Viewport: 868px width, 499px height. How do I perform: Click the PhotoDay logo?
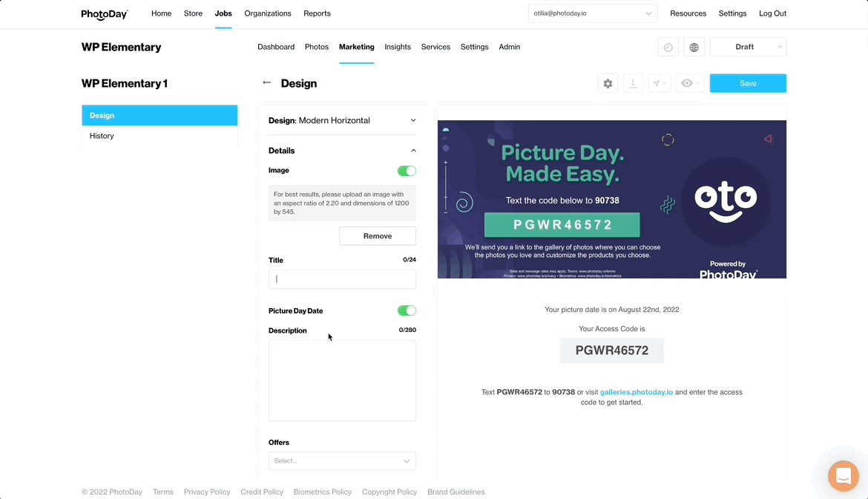click(105, 14)
